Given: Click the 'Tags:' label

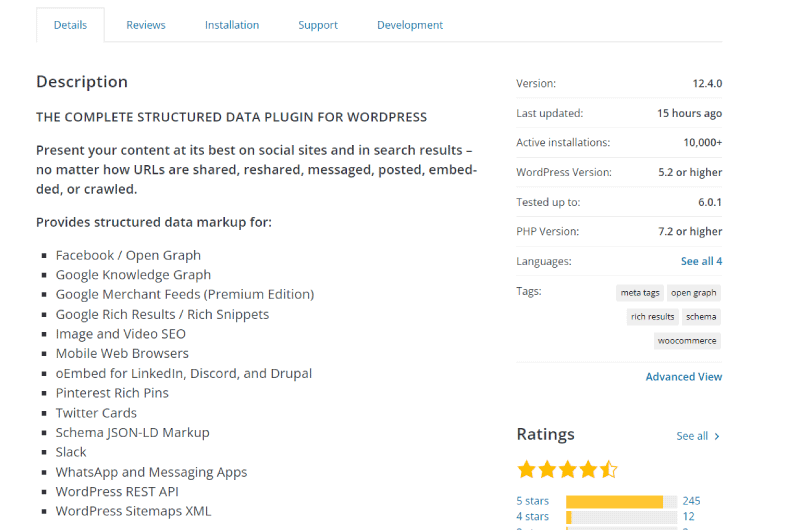Looking at the screenshot, I should click(529, 291).
